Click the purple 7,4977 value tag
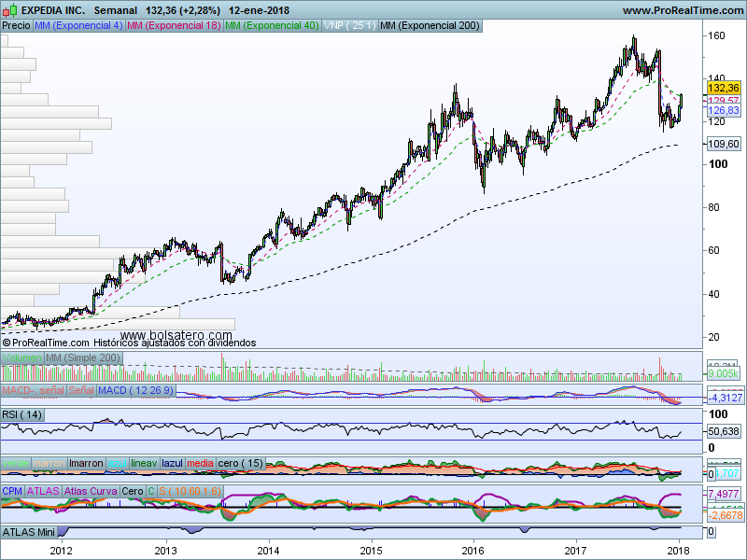This screenshot has height=560, width=747. (724, 494)
